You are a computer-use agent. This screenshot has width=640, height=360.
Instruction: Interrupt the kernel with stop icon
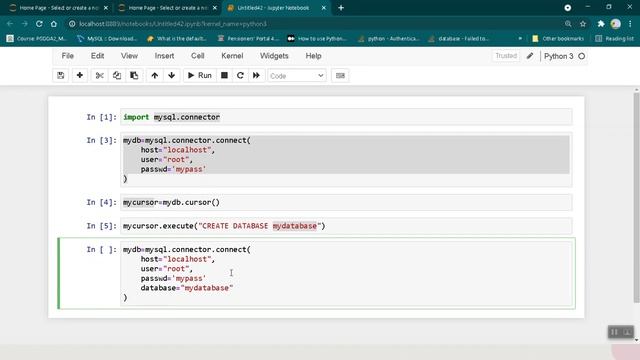[224, 76]
